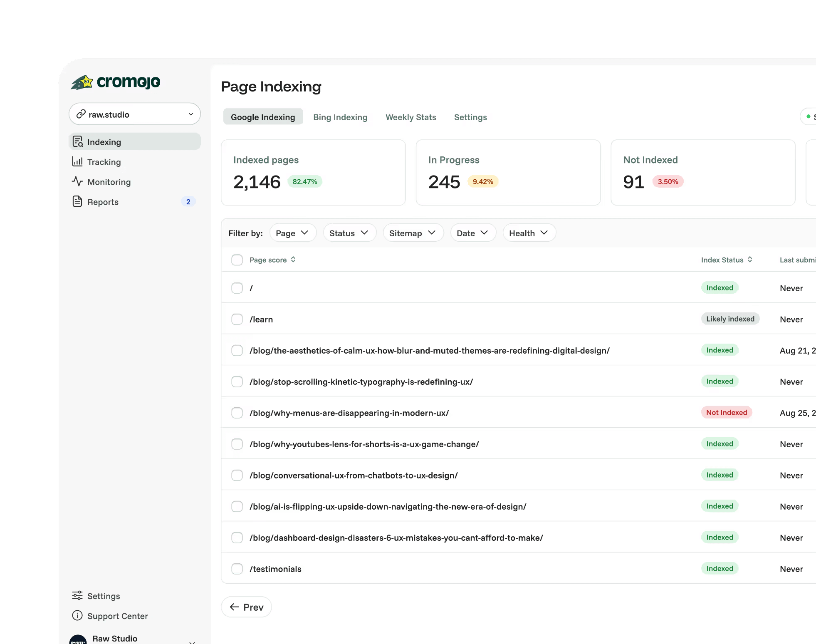
Task: Select the /testimonials row checkbox
Action: (237, 569)
